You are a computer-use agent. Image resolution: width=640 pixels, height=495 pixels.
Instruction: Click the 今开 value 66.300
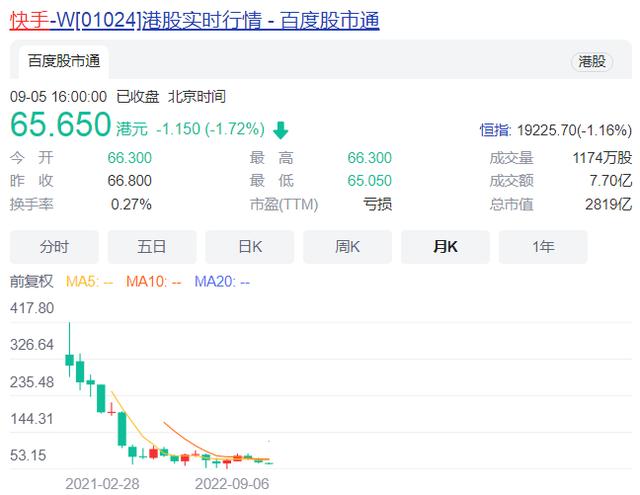click(x=129, y=158)
